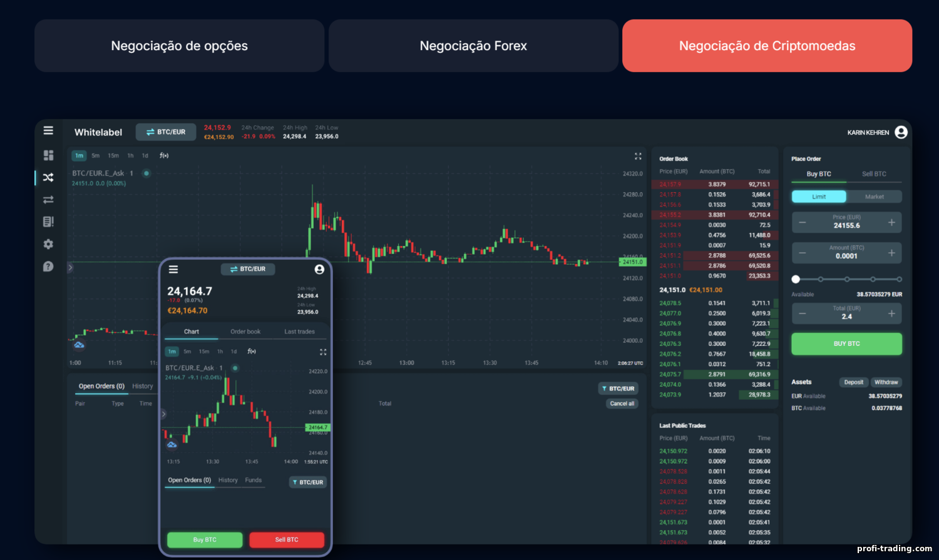The image size is (939, 560).
Task: Decrease the Total (EUR) with minus
Action: tap(803, 313)
